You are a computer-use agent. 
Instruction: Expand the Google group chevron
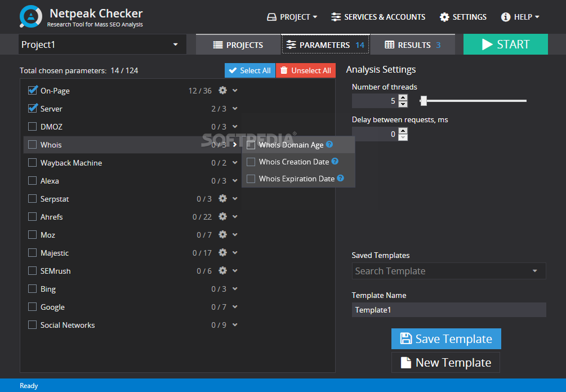tap(235, 307)
